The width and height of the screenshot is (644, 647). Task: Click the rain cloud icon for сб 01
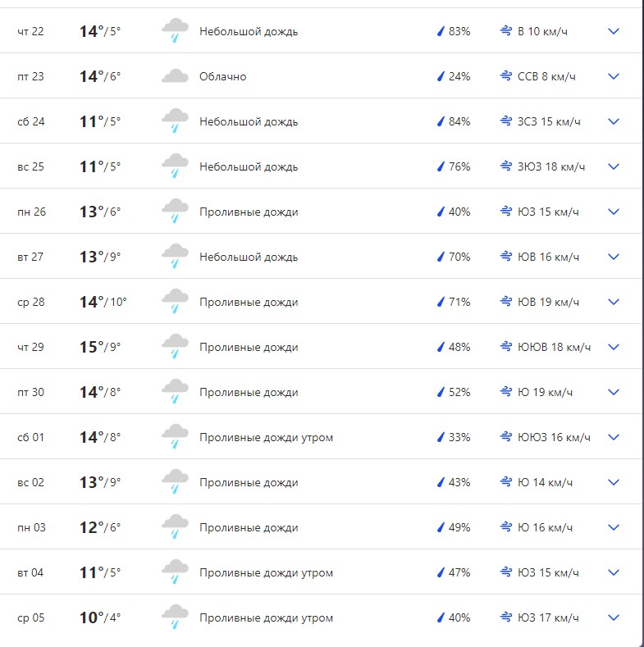[175, 437]
